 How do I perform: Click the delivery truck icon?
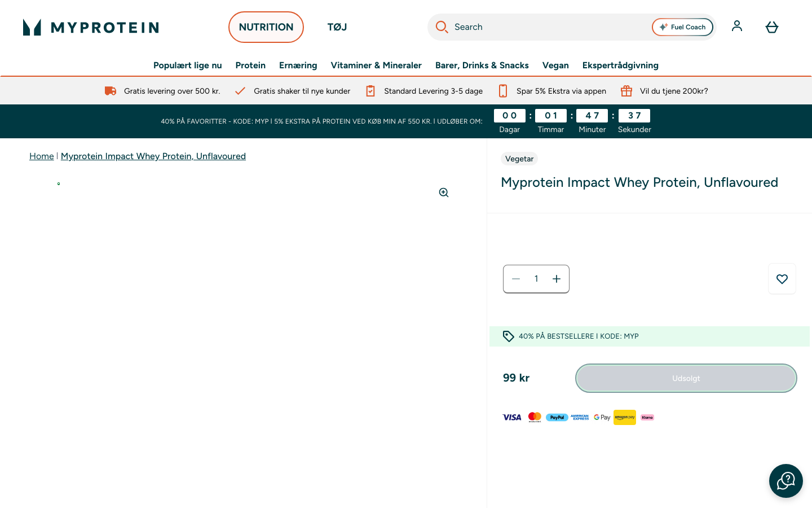pyautogui.click(x=111, y=91)
